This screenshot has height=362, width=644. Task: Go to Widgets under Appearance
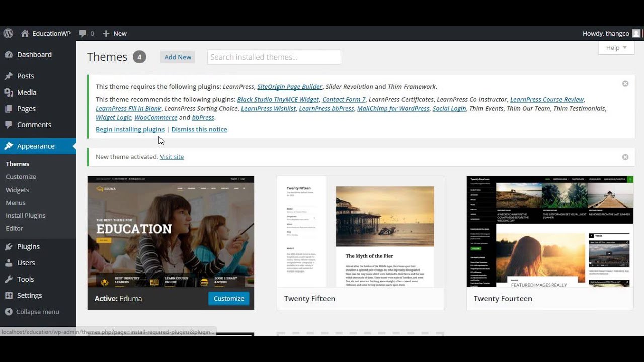17,190
